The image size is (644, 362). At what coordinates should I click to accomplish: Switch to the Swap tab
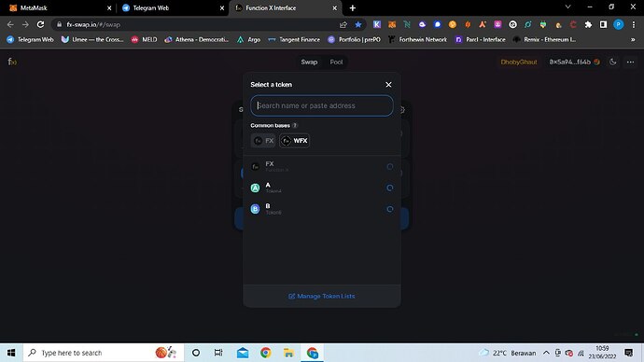[x=309, y=62]
